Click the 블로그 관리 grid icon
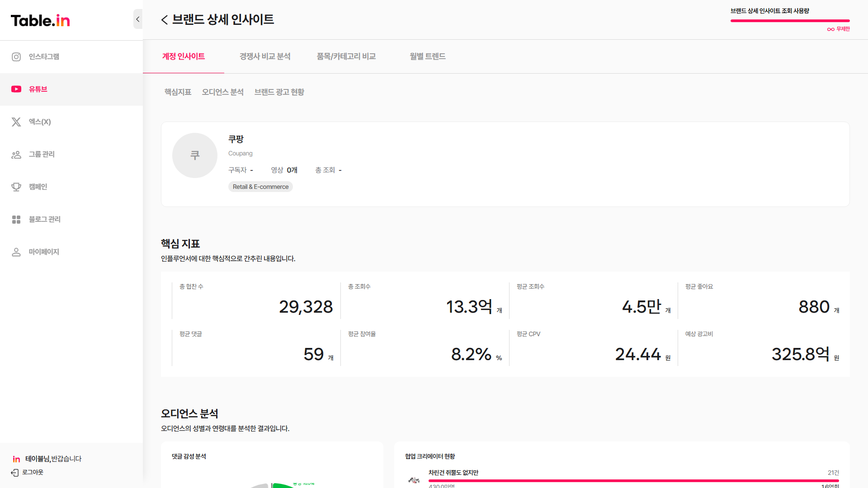This screenshot has width=868, height=488. tap(16, 220)
